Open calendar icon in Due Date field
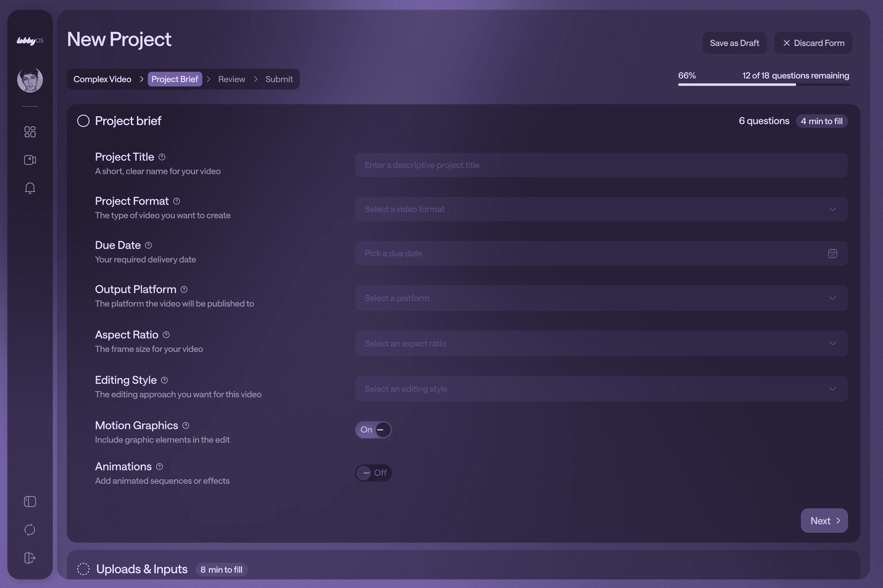 pyautogui.click(x=832, y=254)
